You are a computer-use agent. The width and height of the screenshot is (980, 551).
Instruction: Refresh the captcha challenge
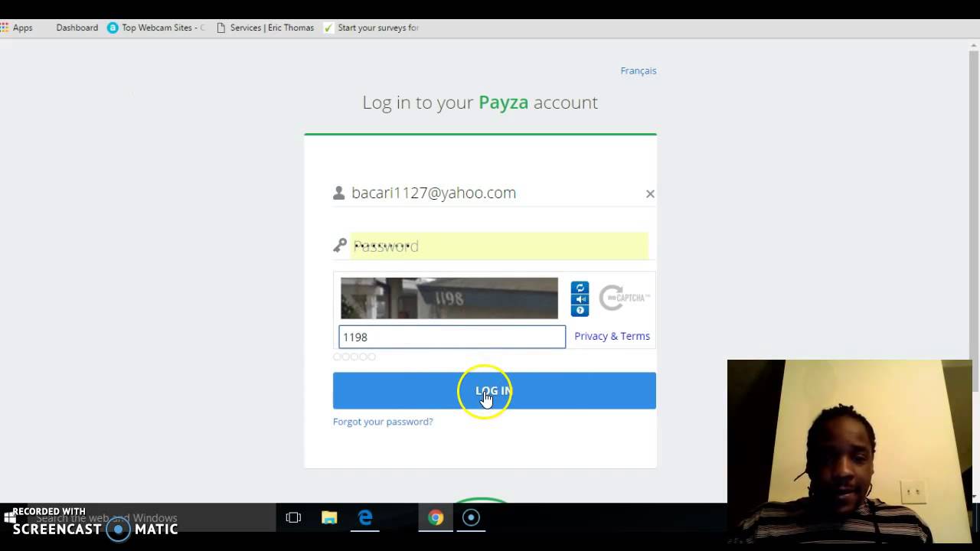580,288
